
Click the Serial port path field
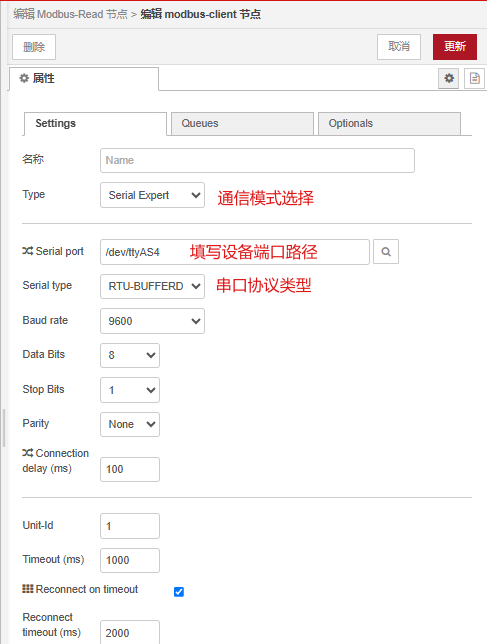point(235,252)
